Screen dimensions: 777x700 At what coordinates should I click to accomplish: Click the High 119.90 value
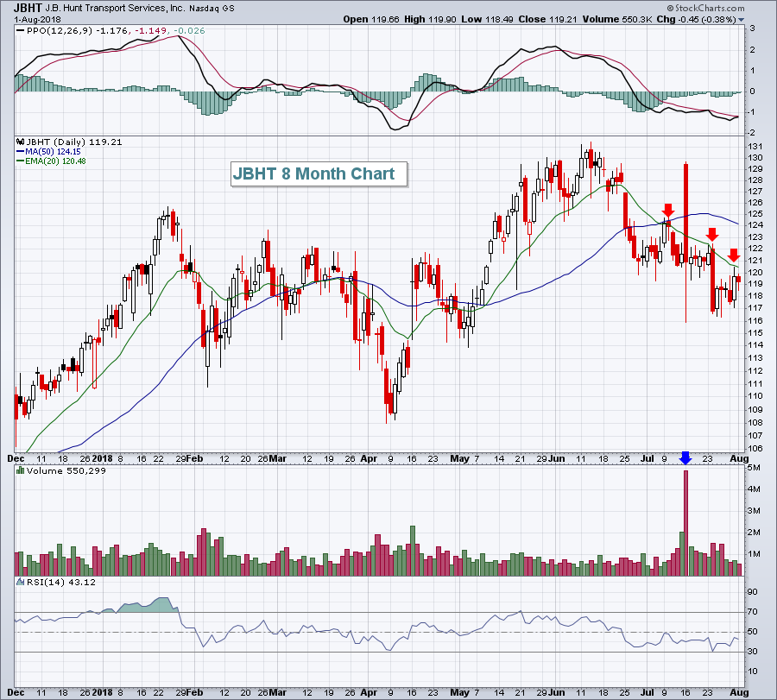(430, 19)
